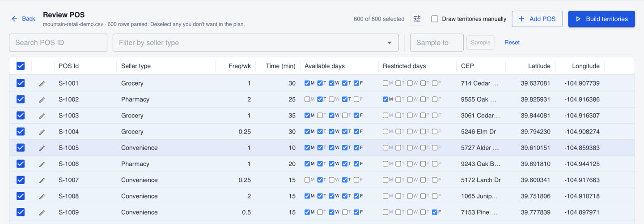
Task: Click the edit pencil for S-1002
Action: click(42, 99)
